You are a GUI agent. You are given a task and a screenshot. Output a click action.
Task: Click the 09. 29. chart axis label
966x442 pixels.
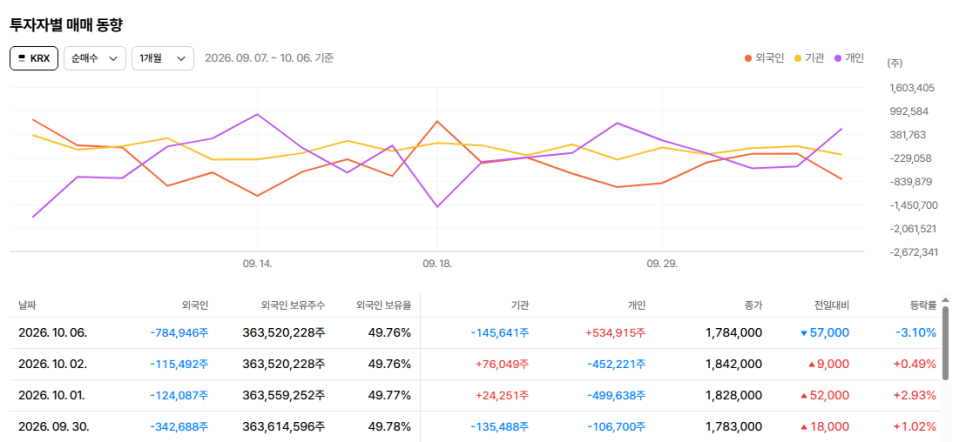662,264
